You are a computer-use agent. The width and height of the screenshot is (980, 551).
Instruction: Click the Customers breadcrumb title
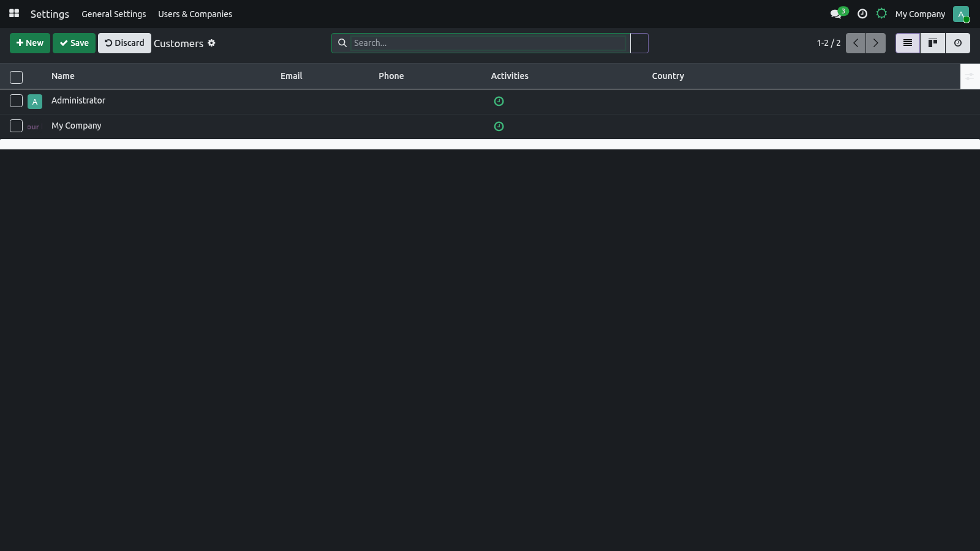(x=178, y=43)
